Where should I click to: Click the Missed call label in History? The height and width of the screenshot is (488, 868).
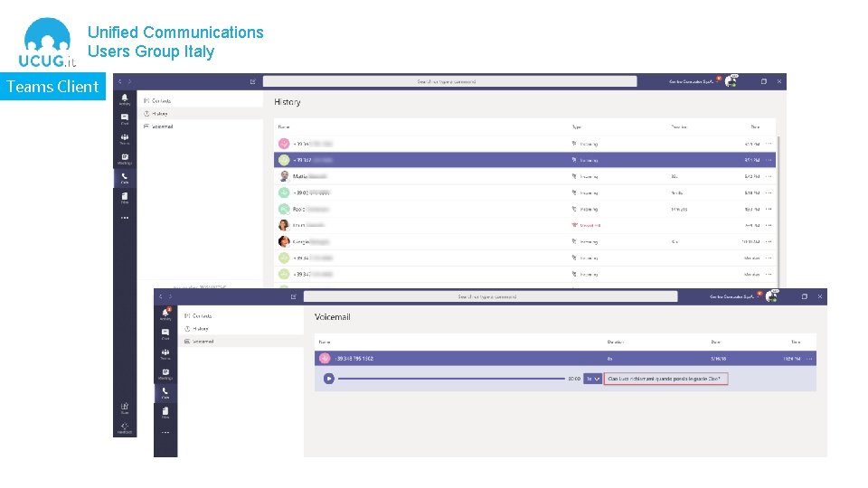click(x=590, y=225)
